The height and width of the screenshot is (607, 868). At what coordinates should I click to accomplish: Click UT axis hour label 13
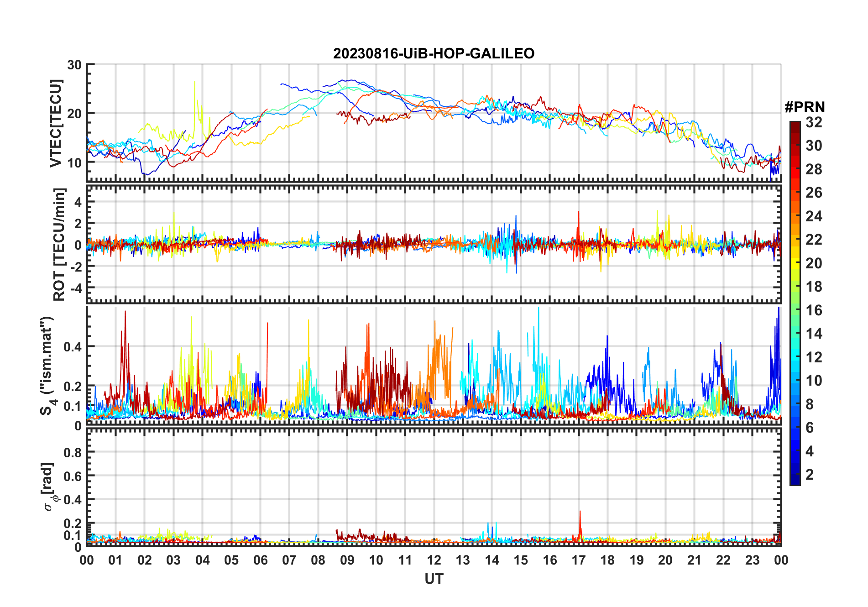pos(463,560)
